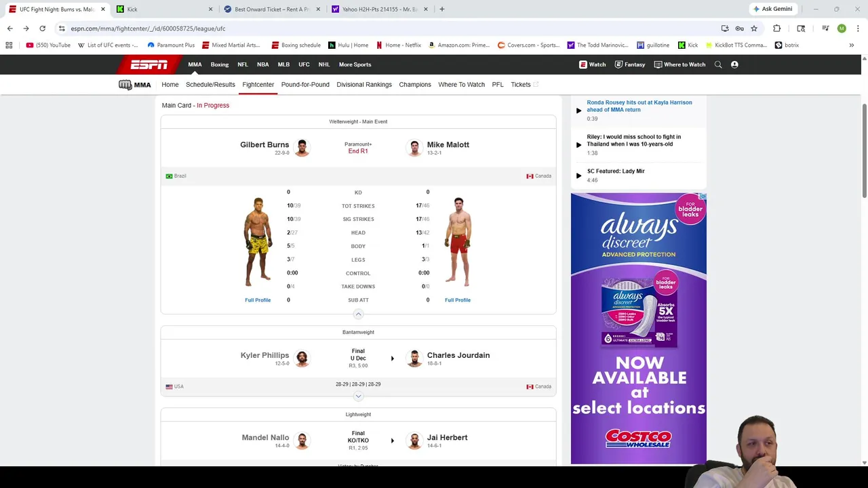
Task: Open Home - Netflix bookmark
Action: (x=399, y=45)
